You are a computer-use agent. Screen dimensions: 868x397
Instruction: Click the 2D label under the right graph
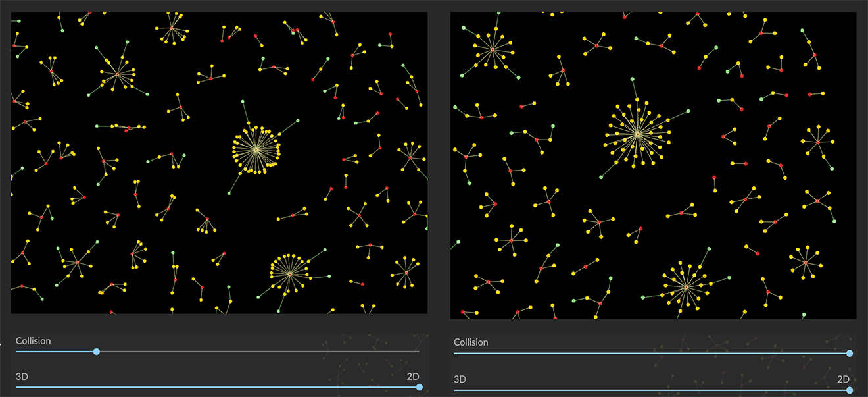tap(843, 379)
